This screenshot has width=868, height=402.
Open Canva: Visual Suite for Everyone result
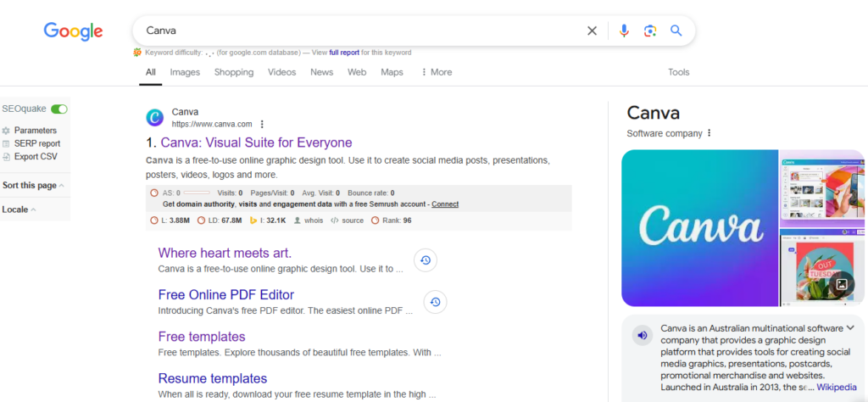[256, 142]
